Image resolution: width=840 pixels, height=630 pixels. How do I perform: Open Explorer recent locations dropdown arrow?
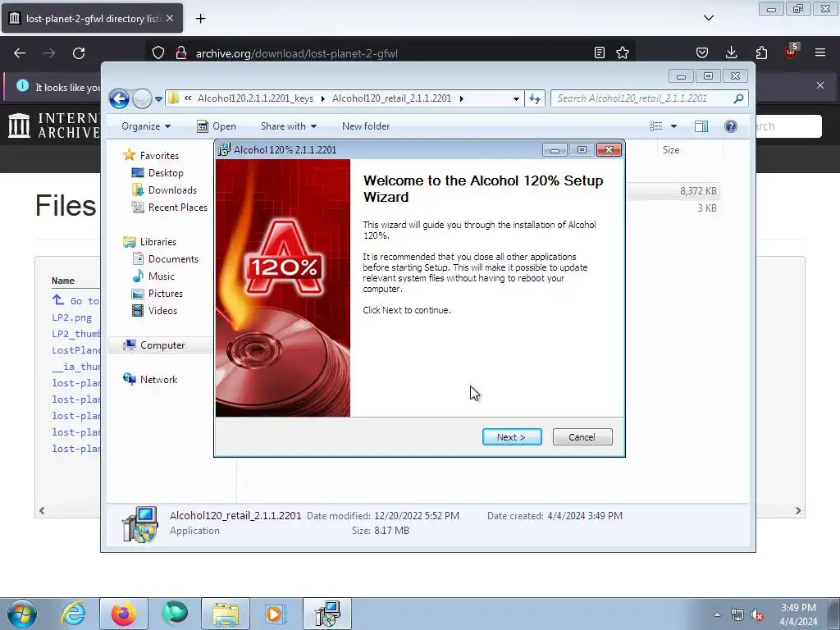(x=158, y=99)
